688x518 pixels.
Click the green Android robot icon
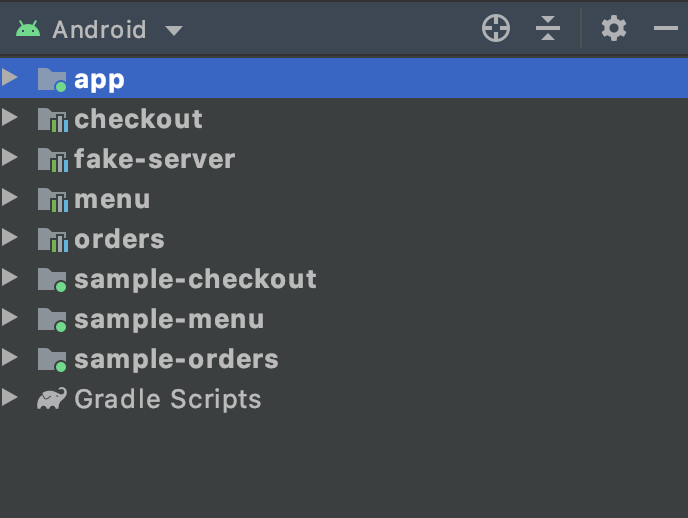(x=28, y=29)
